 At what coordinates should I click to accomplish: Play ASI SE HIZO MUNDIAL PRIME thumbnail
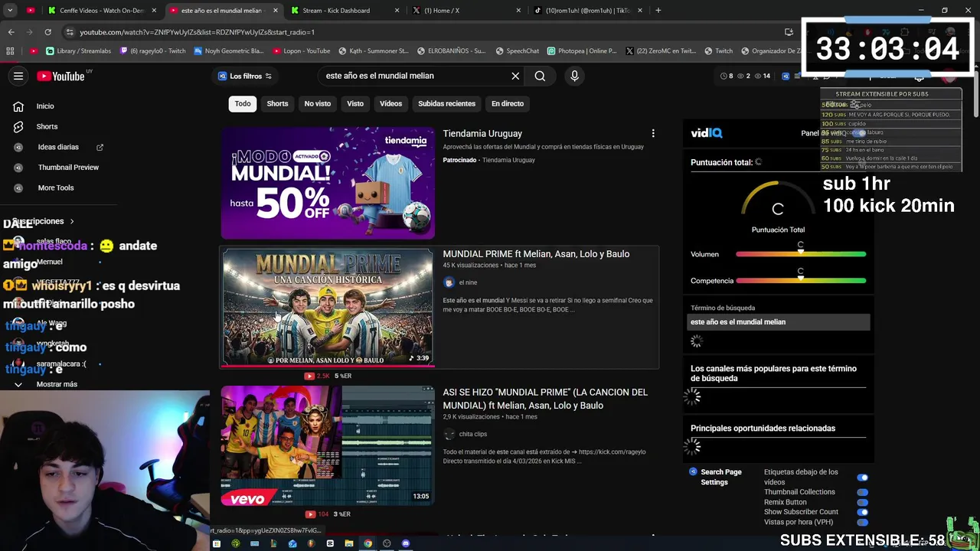328,445
